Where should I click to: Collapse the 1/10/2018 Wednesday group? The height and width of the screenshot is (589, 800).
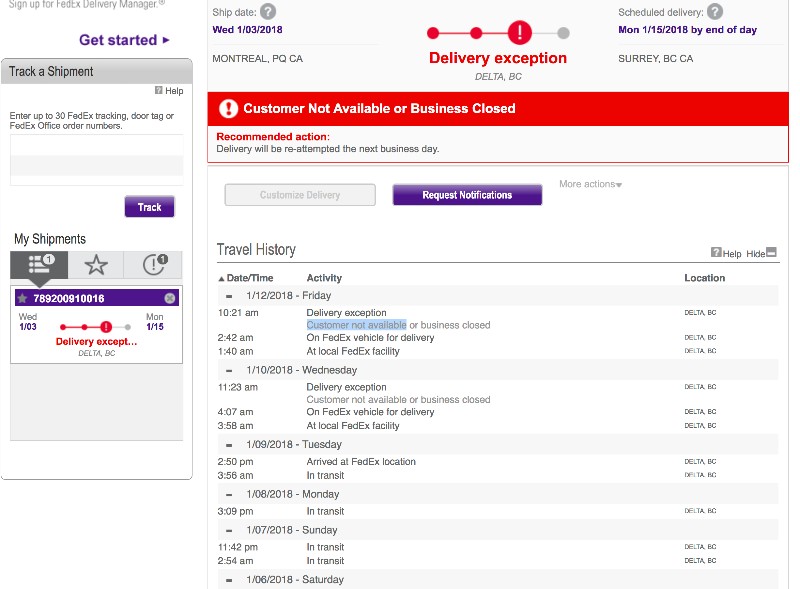coord(229,371)
